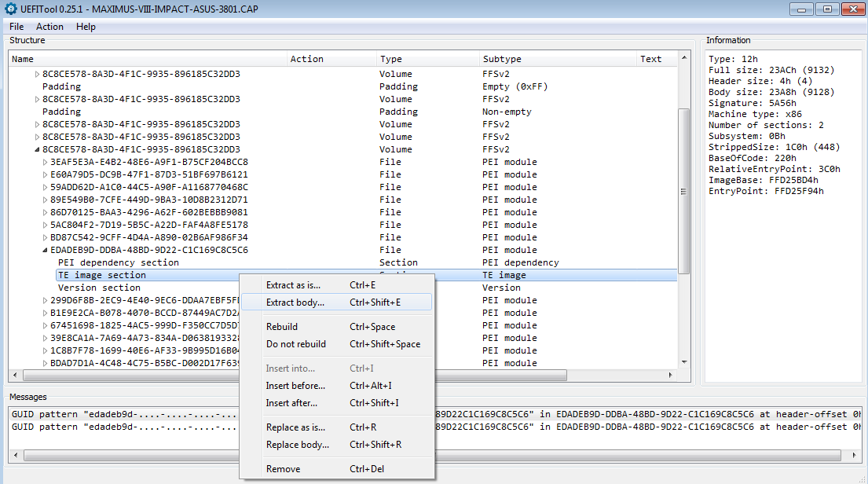The width and height of the screenshot is (868, 484).
Task: Open the Action menu
Action: coord(49,27)
